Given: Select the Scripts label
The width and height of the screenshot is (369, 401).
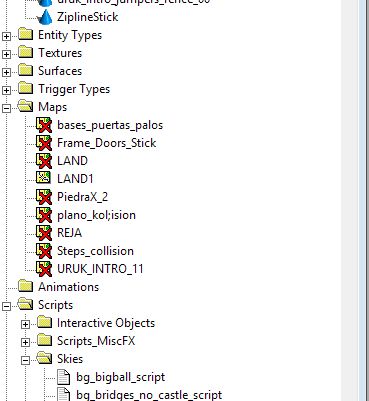Looking at the screenshot, I should [55, 305].
